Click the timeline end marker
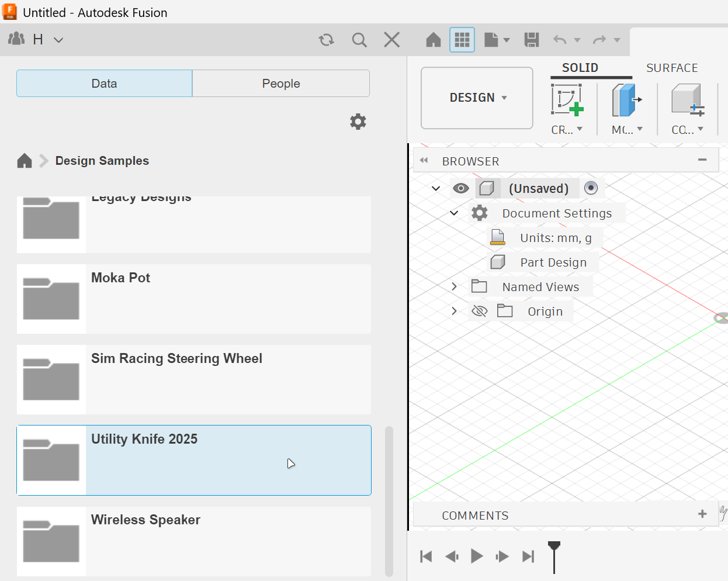This screenshot has height=581, width=728. coord(554,556)
